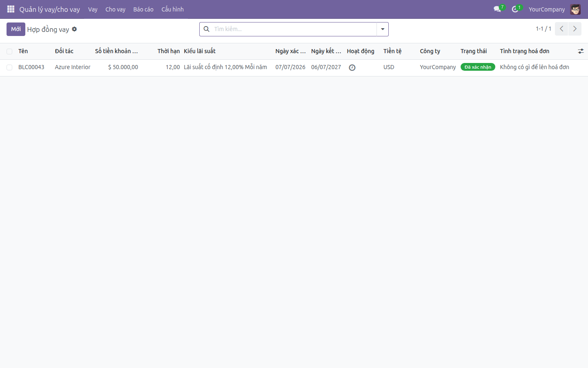
Task: Click the Đã xác nhận status badge
Action: [x=478, y=67]
